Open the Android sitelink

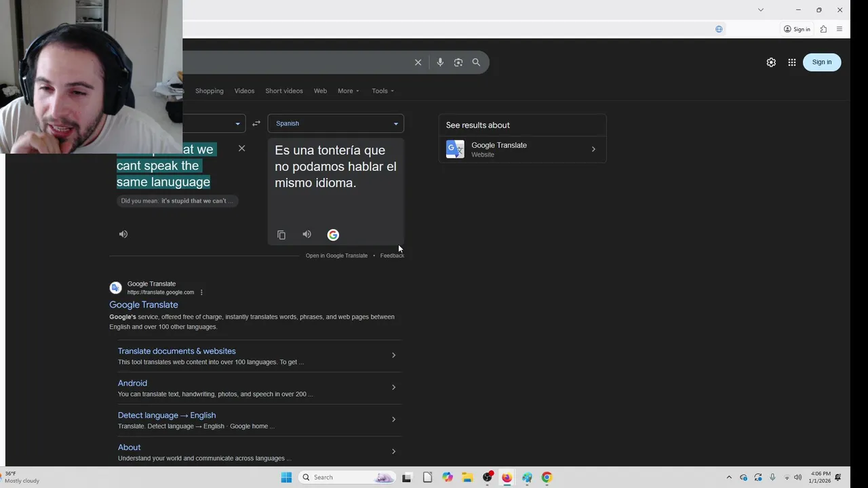point(132,383)
